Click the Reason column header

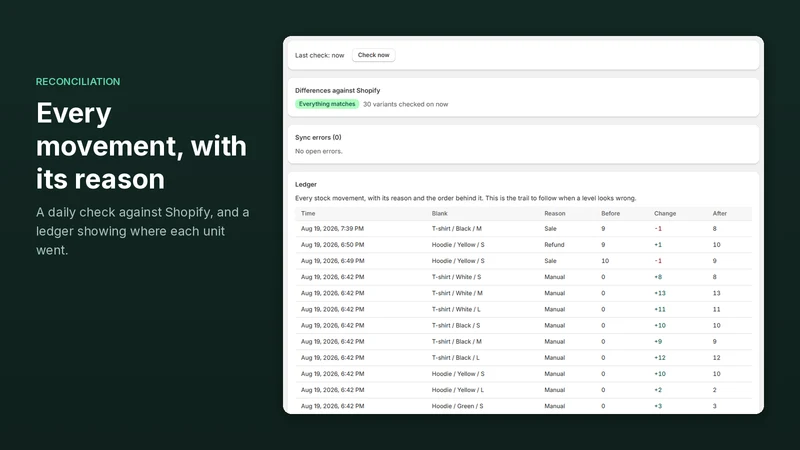point(555,213)
